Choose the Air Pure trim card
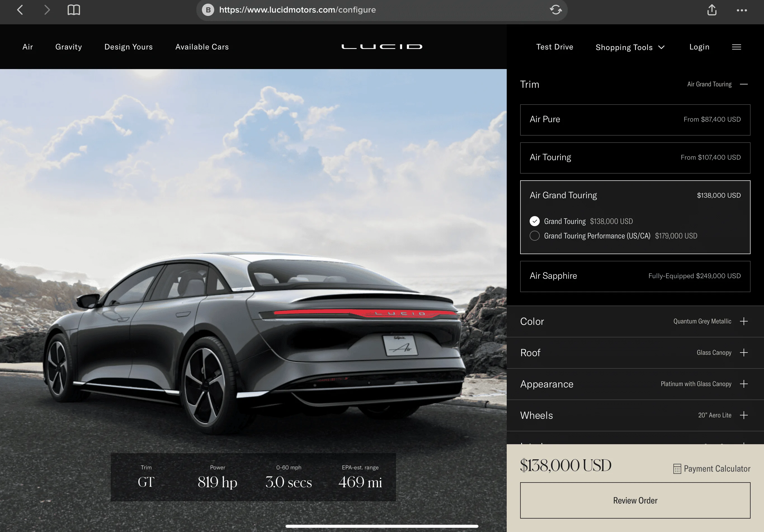The width and height of the screenshot is (764, 532). coord(635,120)
